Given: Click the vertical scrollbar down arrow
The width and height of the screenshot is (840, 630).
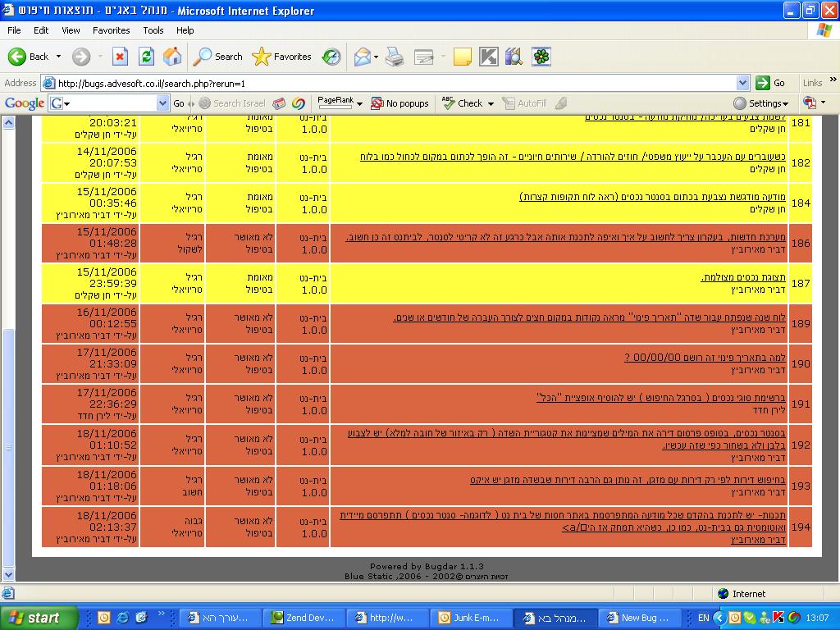Looking at the screenshot, I should [9, 574].
